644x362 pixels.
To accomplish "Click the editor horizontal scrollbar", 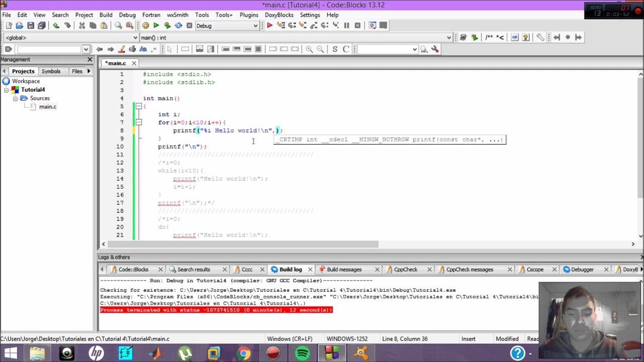I will click(x=244, y=244).
